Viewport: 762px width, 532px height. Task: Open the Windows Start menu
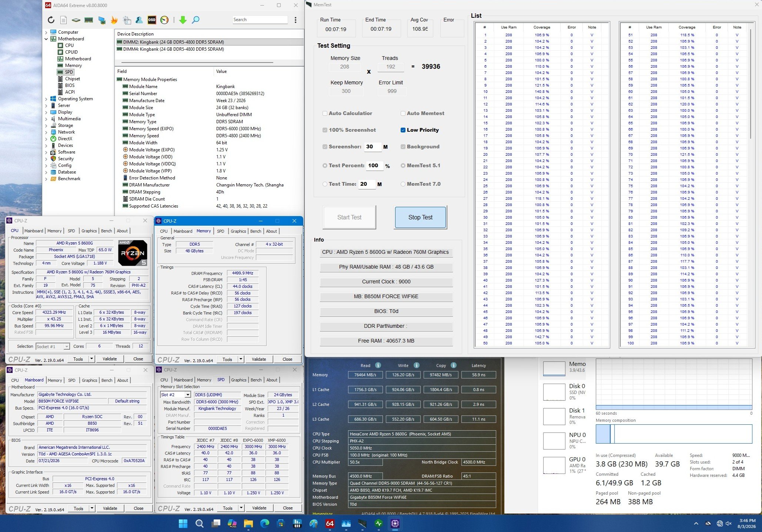[x=183, y=523]
